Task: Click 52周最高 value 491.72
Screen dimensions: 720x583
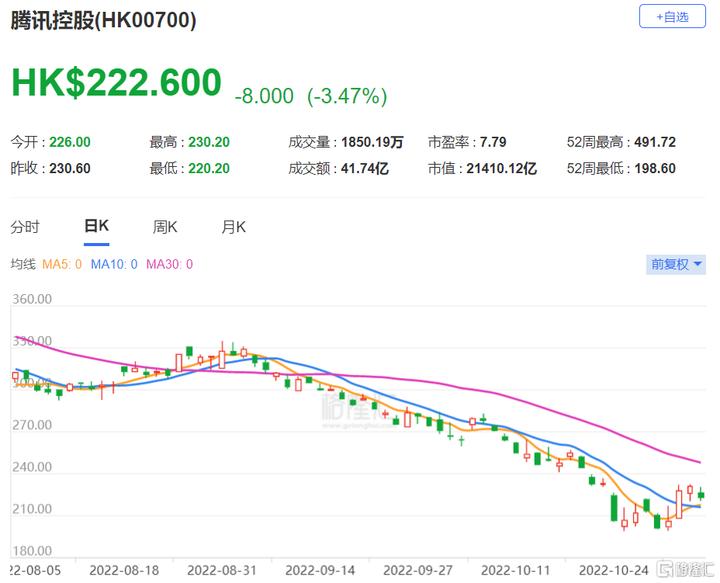Action: (x=655, y=142)
